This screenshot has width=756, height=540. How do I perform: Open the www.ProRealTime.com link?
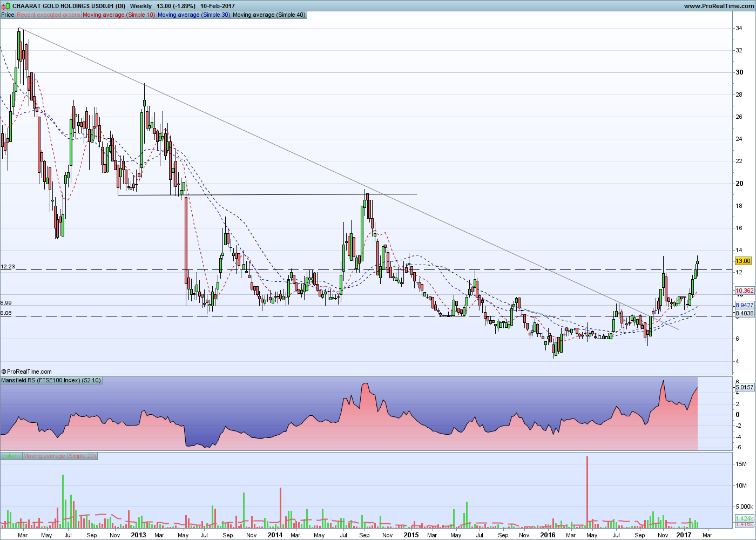click(x=718, y=6)
